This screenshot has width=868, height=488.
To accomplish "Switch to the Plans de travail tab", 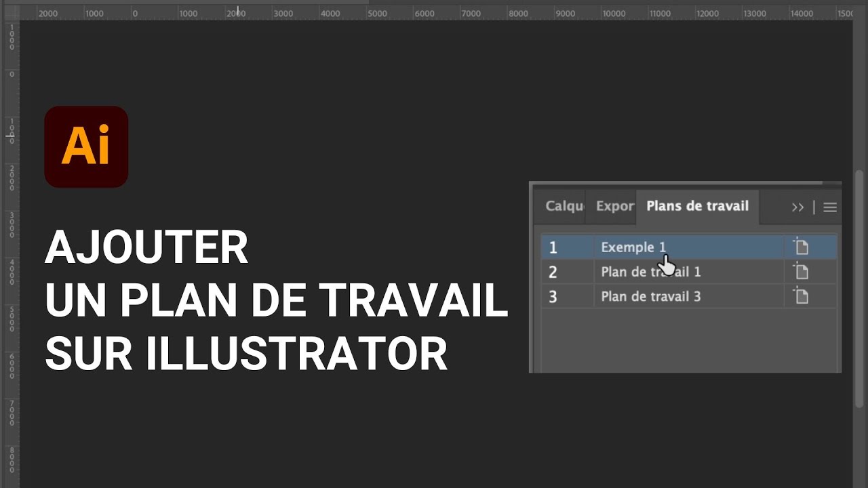I will pos(697,206).
